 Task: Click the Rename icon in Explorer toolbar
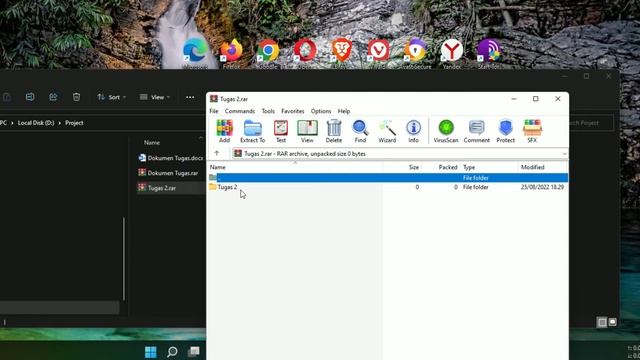click(30, 97)
